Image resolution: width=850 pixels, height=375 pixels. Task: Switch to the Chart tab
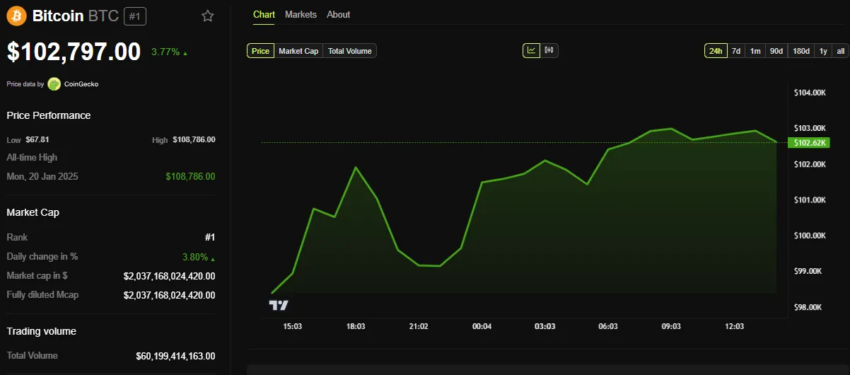tap(264, 15)
